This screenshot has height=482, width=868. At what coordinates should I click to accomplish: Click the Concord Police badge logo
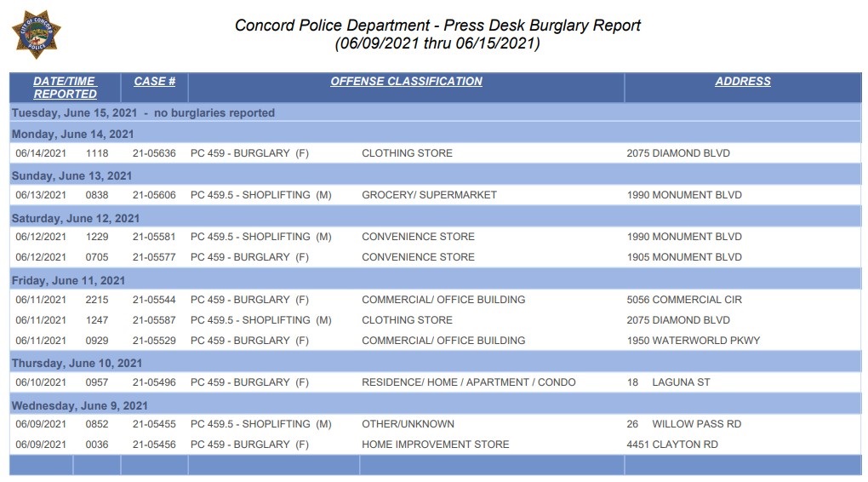click(x=36, y=34)
